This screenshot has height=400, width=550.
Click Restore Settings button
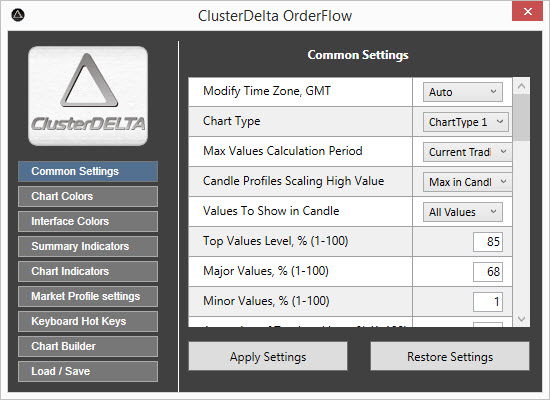click(x=450, y=356)
